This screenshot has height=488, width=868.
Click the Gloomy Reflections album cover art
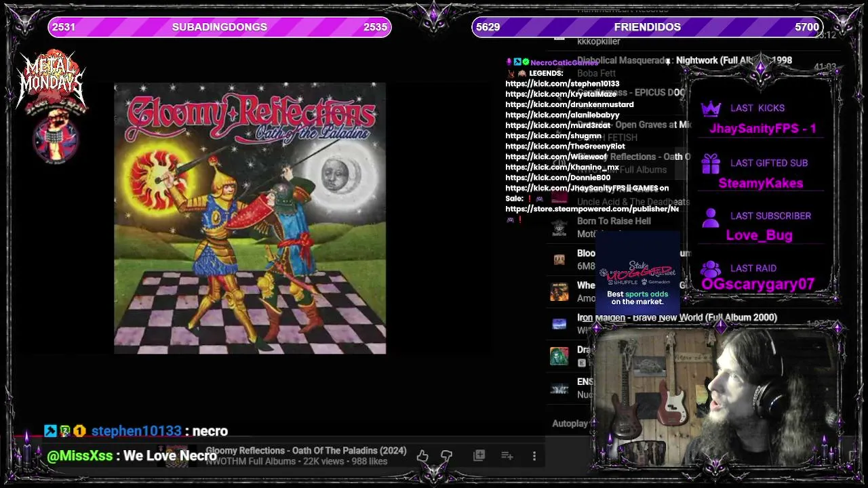[250, 218]
